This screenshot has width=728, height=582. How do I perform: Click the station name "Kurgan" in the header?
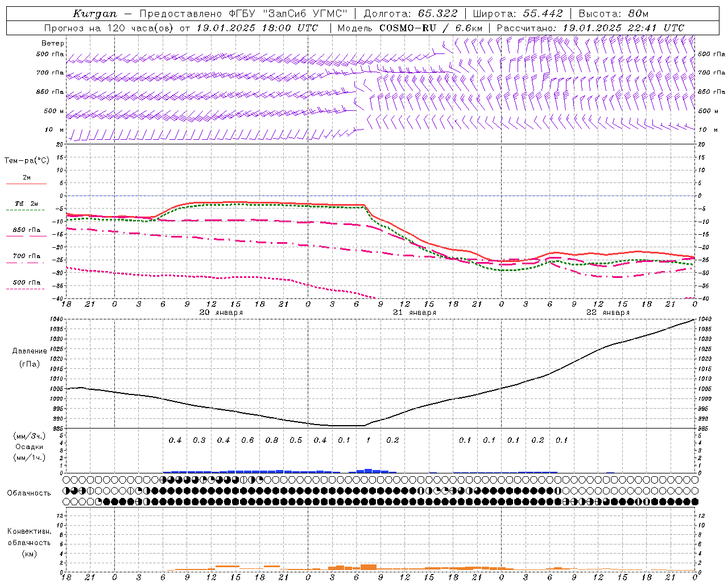point(95,14)
